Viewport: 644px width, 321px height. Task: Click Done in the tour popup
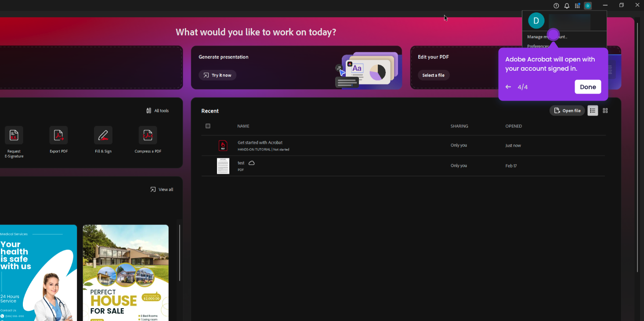point(588,87)
